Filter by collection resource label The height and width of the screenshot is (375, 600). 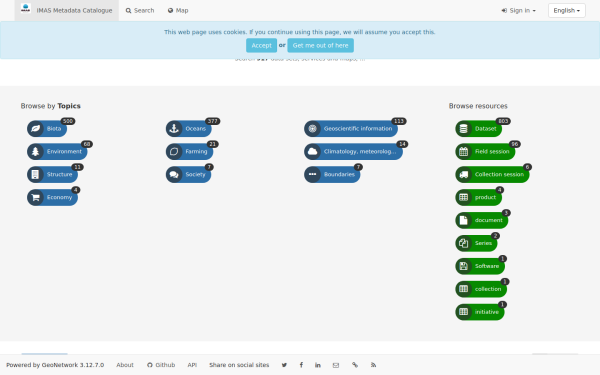tap(488, 289)
